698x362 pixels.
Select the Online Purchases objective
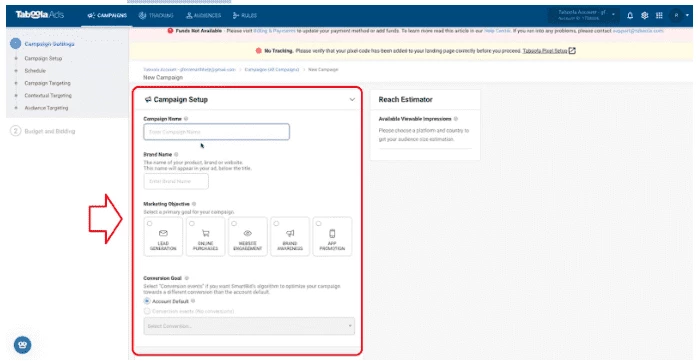tap(205, 236)
